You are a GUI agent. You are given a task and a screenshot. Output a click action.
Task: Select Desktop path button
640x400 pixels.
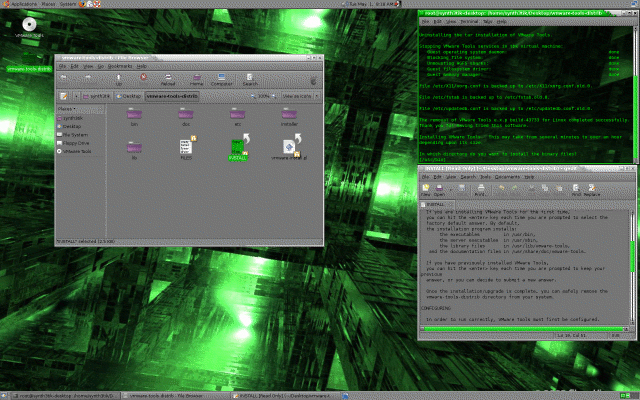point(129,96)
